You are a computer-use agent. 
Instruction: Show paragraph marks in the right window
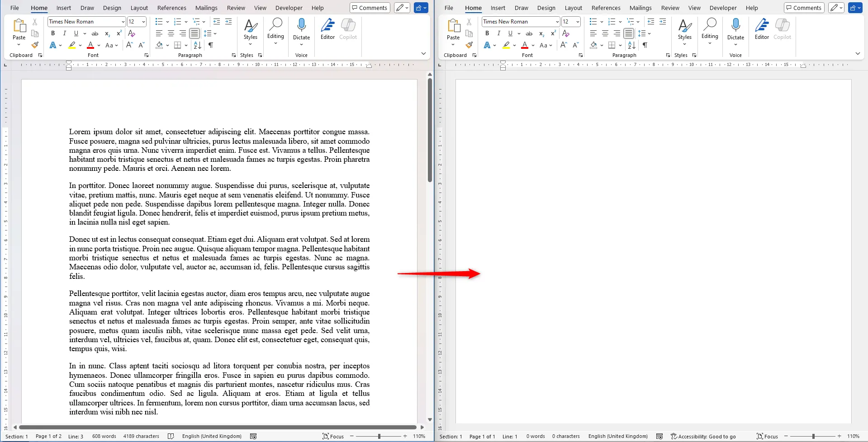pos(645,45)
